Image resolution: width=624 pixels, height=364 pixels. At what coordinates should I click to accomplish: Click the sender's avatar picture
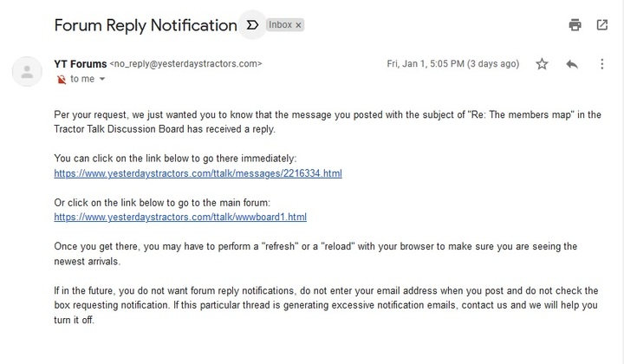pyautogui.click(x=27, y=72)
